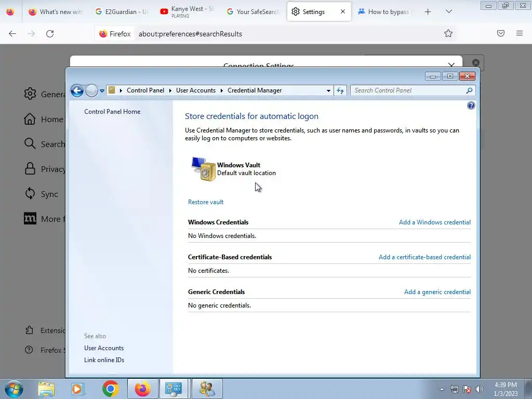Image resolution: width=532 pixels, height=399 pixels.
Task: Switch to Your SafeSearch tab
Action: pyautogui.click(x=252, y=12)
